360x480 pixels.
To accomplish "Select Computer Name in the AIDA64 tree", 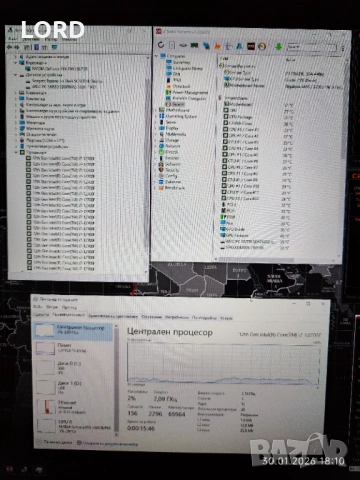I will 184,68.
